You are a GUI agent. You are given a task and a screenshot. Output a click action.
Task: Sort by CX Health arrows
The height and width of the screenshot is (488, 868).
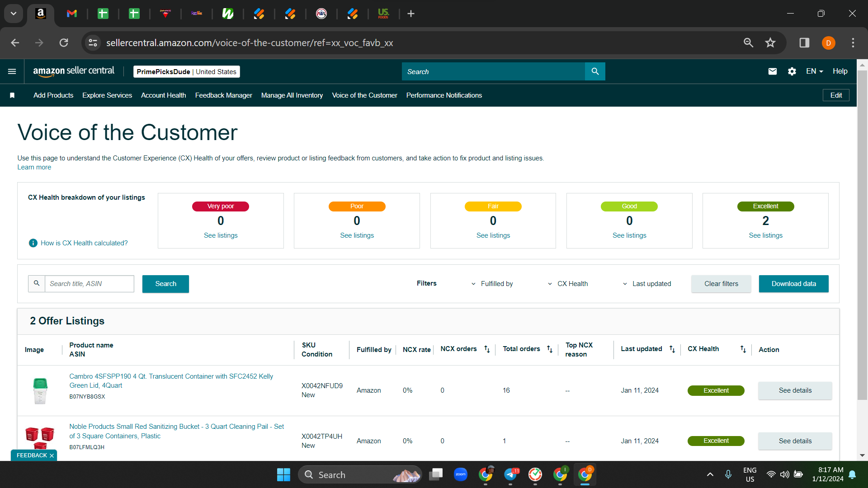[x=743, y=349]
